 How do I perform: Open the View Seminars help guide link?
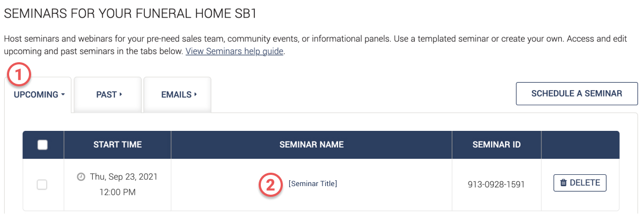(235, 52)
